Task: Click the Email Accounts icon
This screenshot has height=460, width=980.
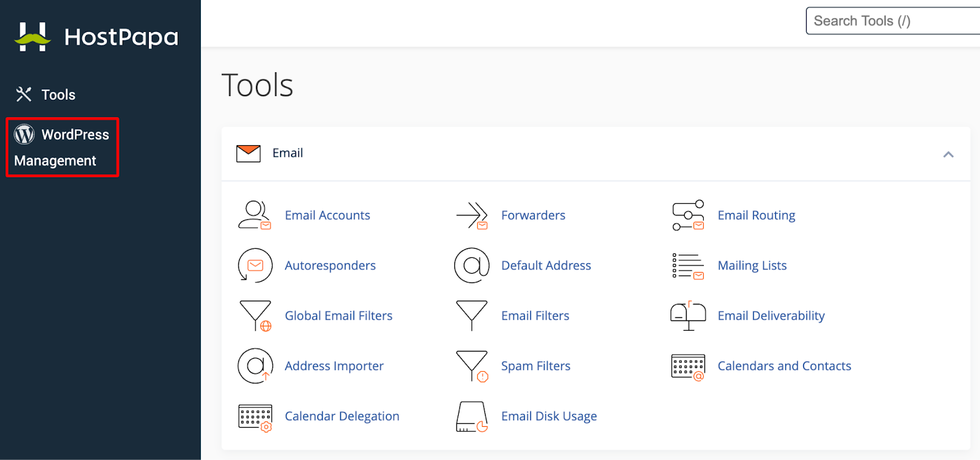Action: [x=255, y=215]
